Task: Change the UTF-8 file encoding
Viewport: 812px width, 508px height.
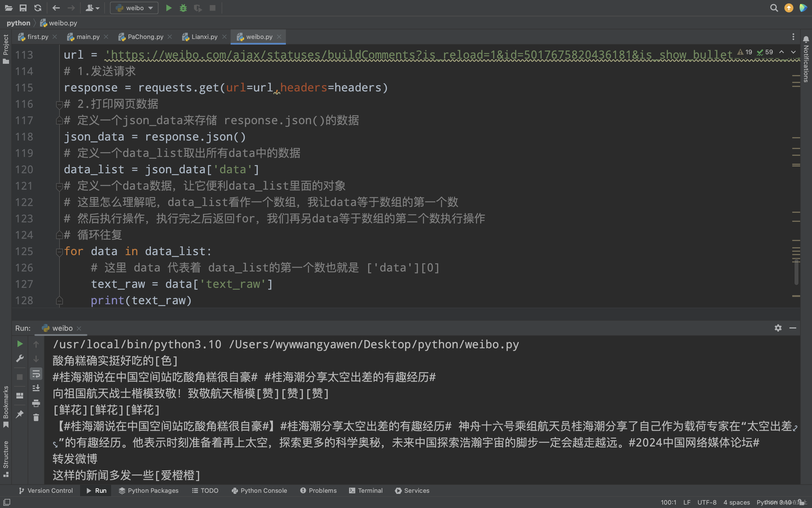Action: pyautogui.click(x=707, y=502)
